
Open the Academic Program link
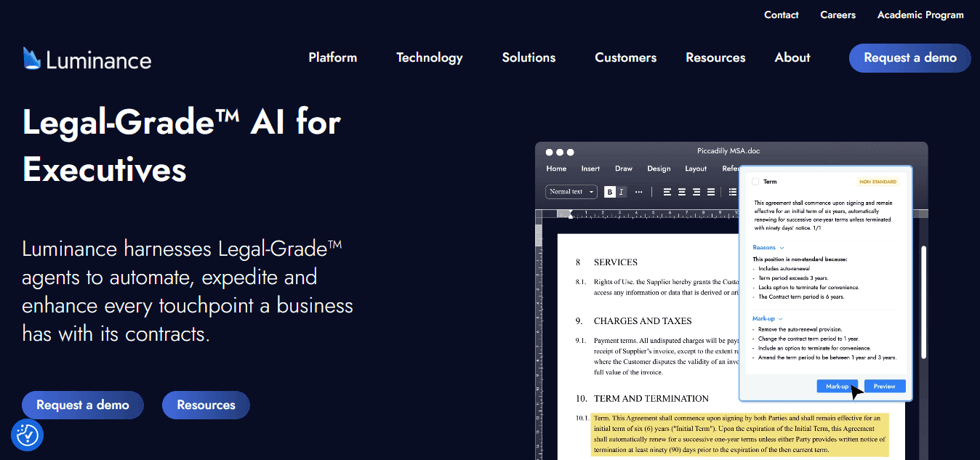(x=920, y=15)
